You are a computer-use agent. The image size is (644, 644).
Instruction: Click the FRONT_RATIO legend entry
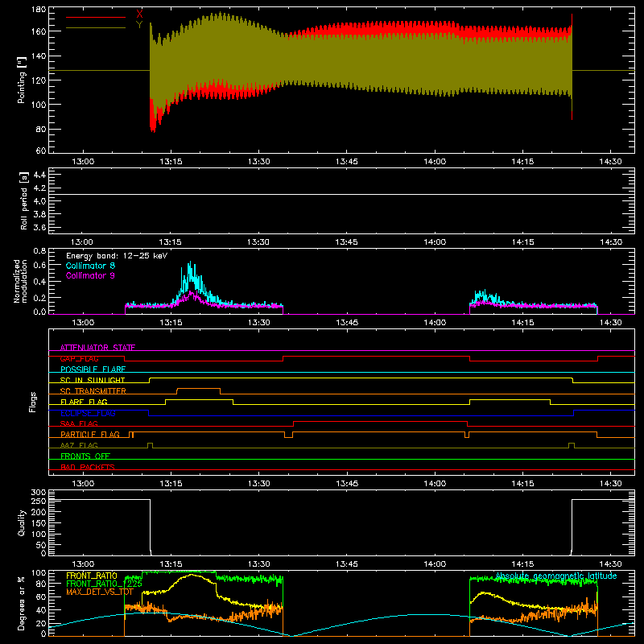(x=92, y=576)
